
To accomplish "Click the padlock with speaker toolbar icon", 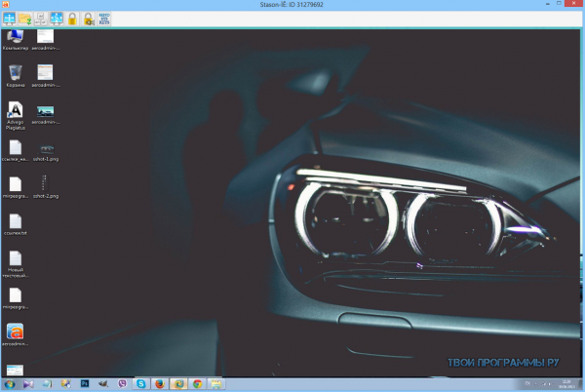I will [x=89, y=19].
